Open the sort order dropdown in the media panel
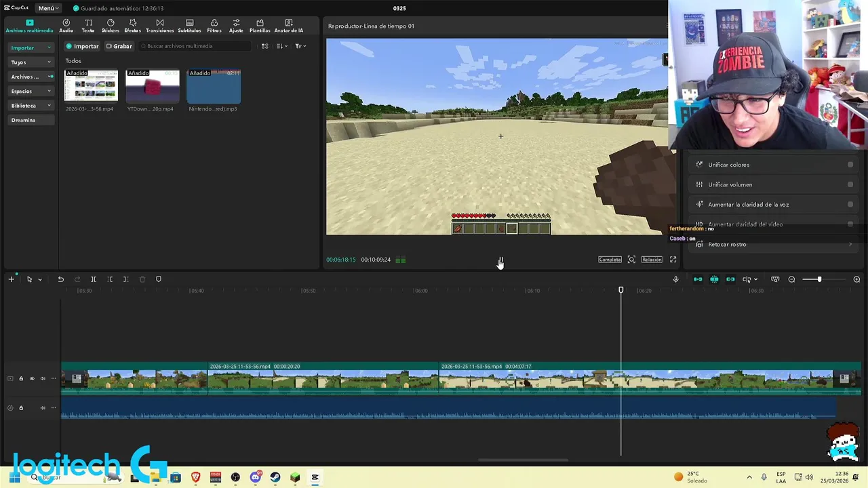Screen dimensions: 868x488 pos(282,46)
